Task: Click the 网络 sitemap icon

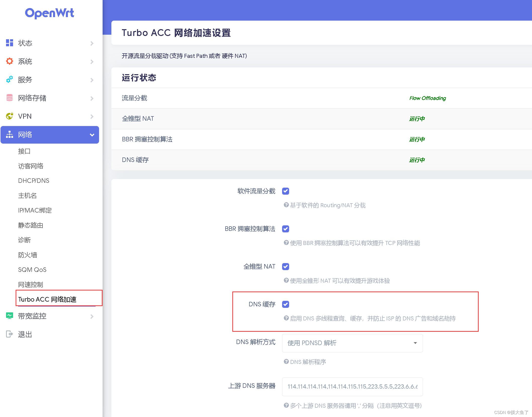Action: [x=10, y=135]
